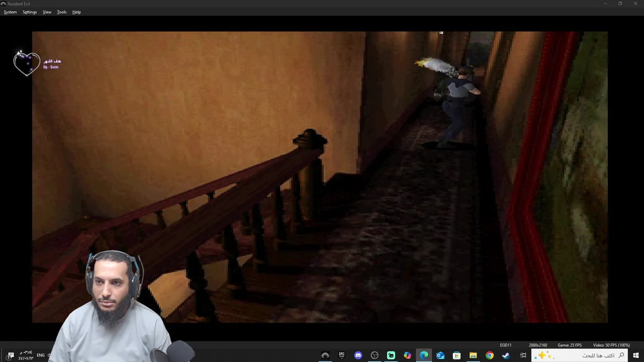Click the streamer webcam overlay
Screen dimensions: 644x362
[x=113, y=307]
